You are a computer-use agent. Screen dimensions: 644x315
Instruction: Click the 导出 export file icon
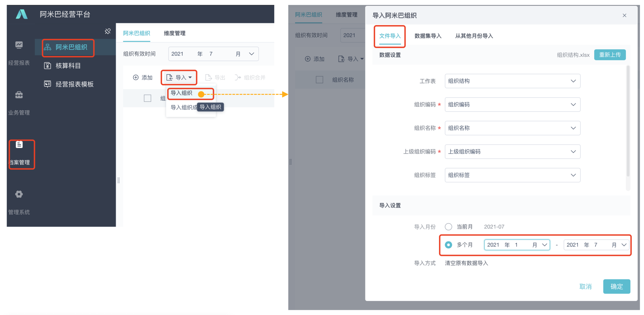[x=208, y=77]
